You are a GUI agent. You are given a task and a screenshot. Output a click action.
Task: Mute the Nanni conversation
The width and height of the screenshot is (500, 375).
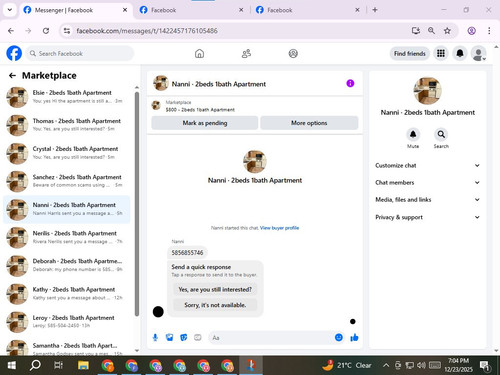[x=413, y=134]
